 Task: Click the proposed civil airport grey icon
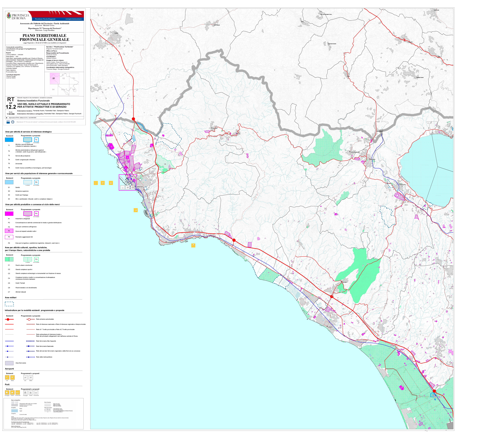click(25, 377)
